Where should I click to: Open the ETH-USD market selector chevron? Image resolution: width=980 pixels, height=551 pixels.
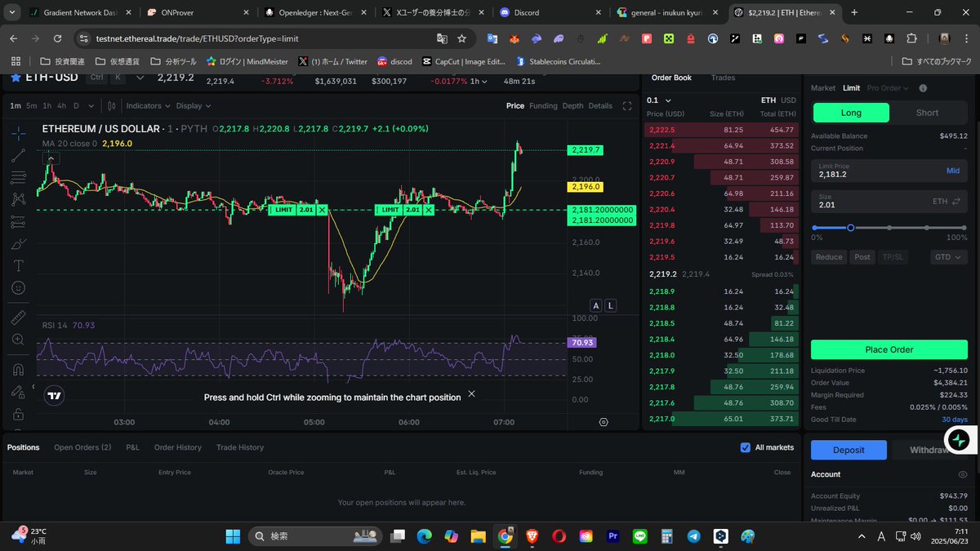(x=140, y=77)
